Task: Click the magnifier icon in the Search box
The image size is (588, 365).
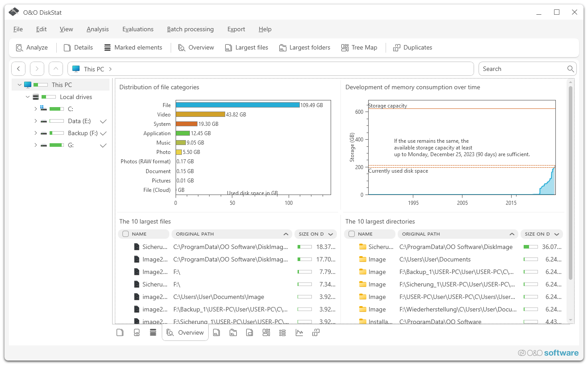Action: coord(571,69)
